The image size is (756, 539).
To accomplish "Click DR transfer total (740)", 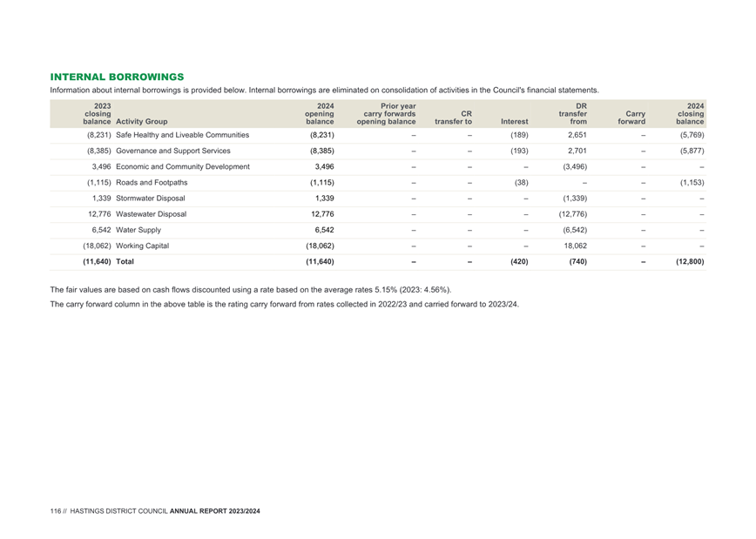I will click(x=578, y=261).
